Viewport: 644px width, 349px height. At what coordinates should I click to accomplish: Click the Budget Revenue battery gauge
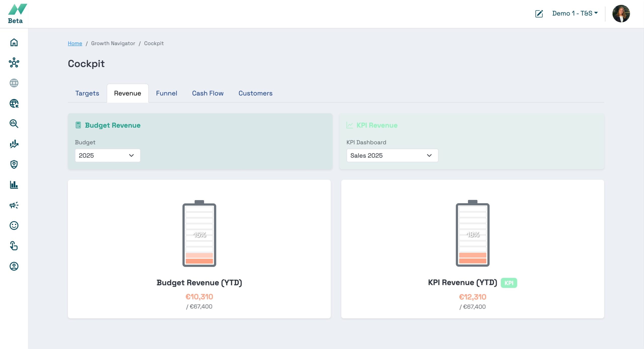[x=199, y=234]
